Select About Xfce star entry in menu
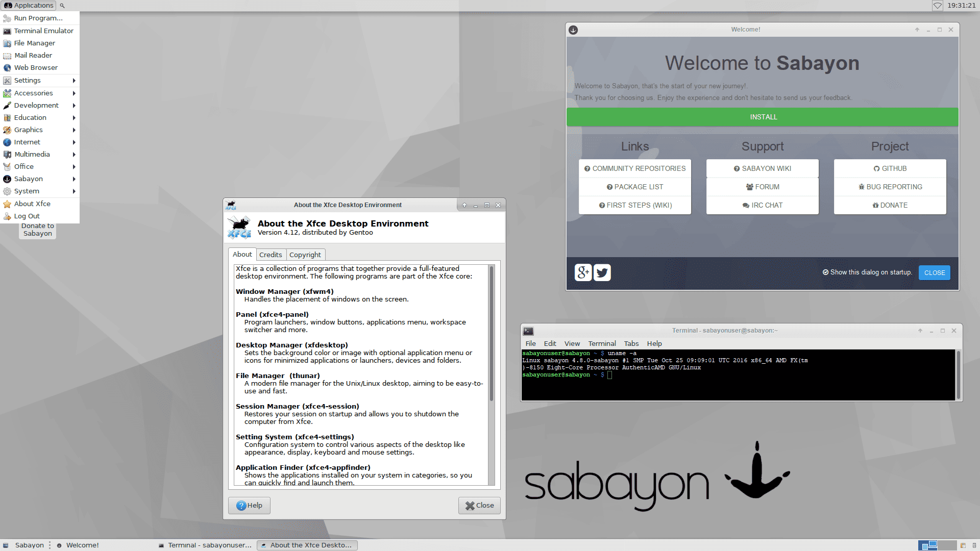980x551 pixels. coord(40,204)
